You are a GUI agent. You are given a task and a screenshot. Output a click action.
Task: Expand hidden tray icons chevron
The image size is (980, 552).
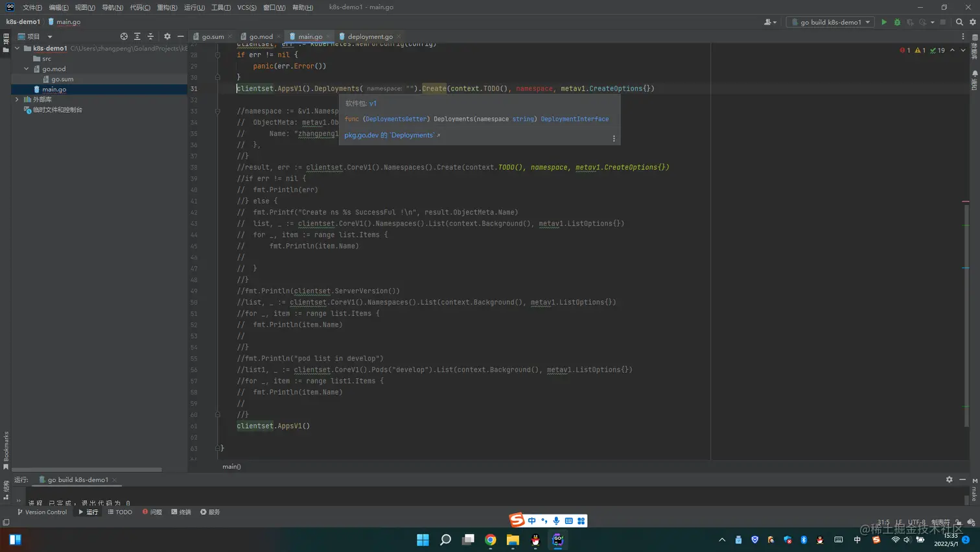(722, 540)
